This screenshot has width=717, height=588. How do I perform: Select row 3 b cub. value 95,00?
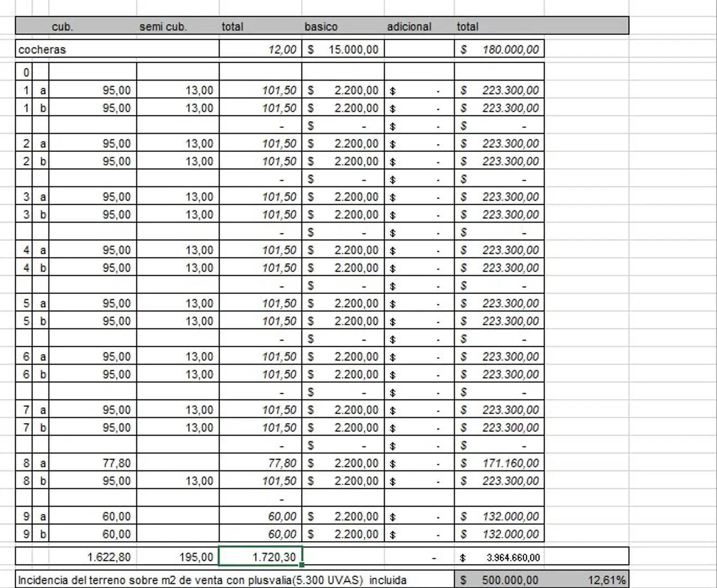pyautogui.click(x=93, y=215)
